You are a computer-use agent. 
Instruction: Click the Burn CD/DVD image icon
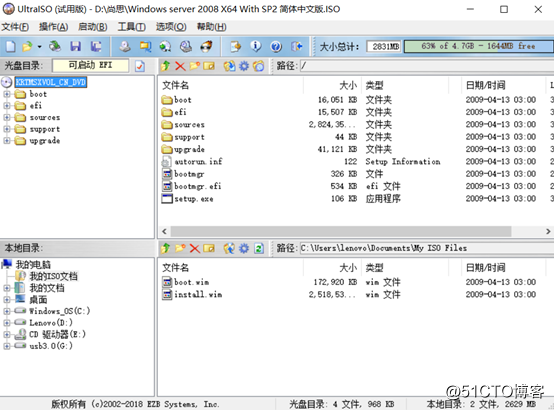coord(206,46)
